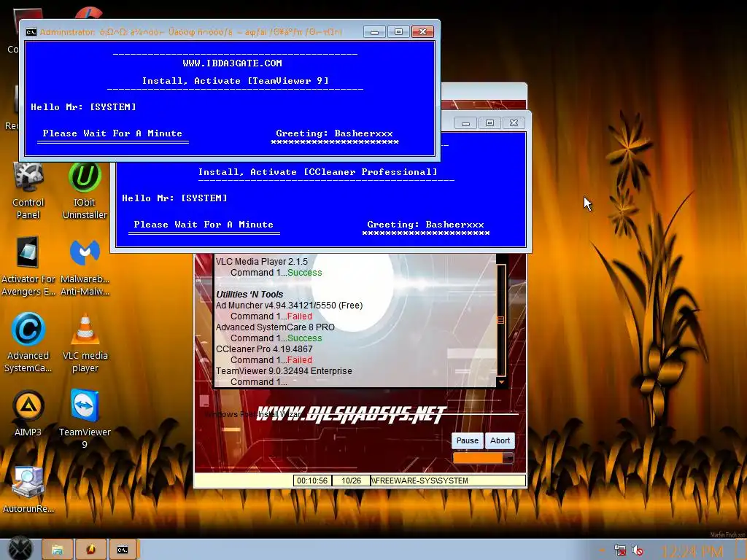747x560 pixels.
Task: Open the muted volume tray icon
Action: [638, 551]
